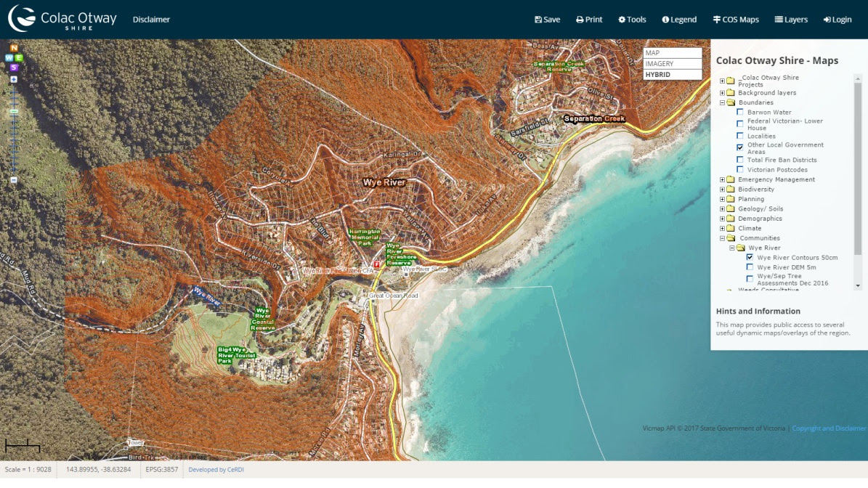Uncheck Other Local Government Areas checkbox
Viewport: 868px width, 488px height.
click(740, 147)
